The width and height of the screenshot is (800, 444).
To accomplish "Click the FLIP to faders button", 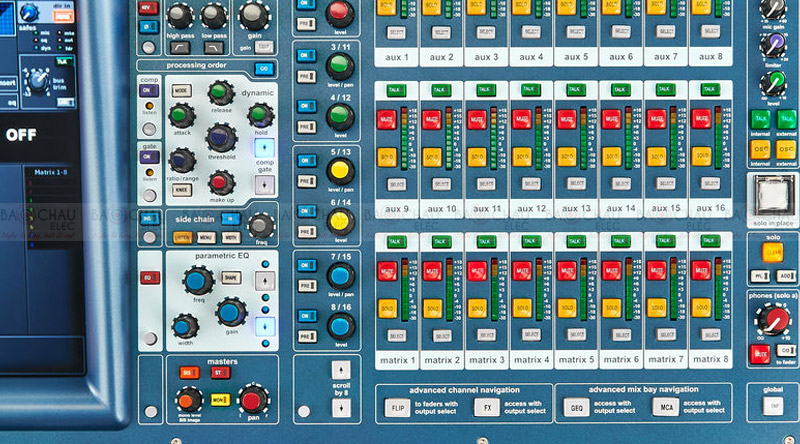I will pyautogui.click(x=397, y=408).
